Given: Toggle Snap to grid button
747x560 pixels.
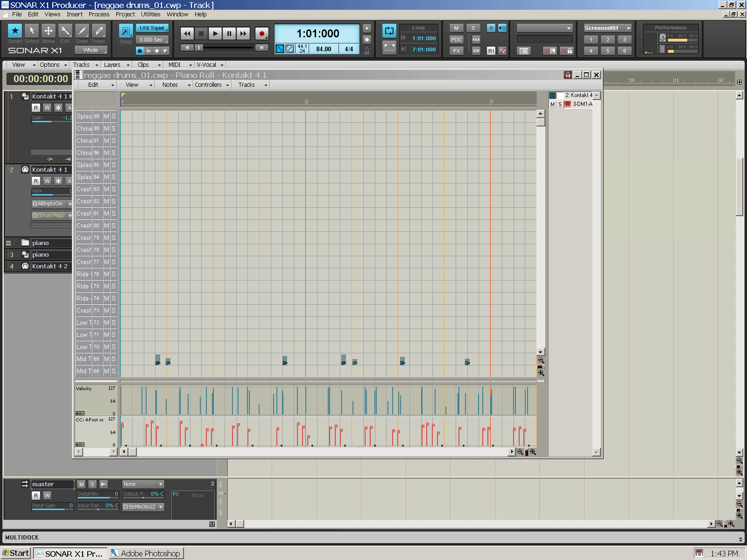Looking at the screenshot, I should click(126, 31).
